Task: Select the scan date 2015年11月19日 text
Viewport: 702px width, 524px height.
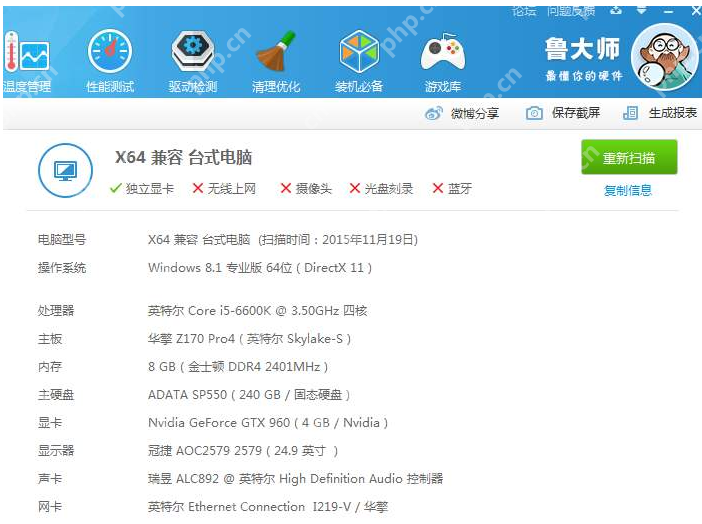Action: click(370, 240)
